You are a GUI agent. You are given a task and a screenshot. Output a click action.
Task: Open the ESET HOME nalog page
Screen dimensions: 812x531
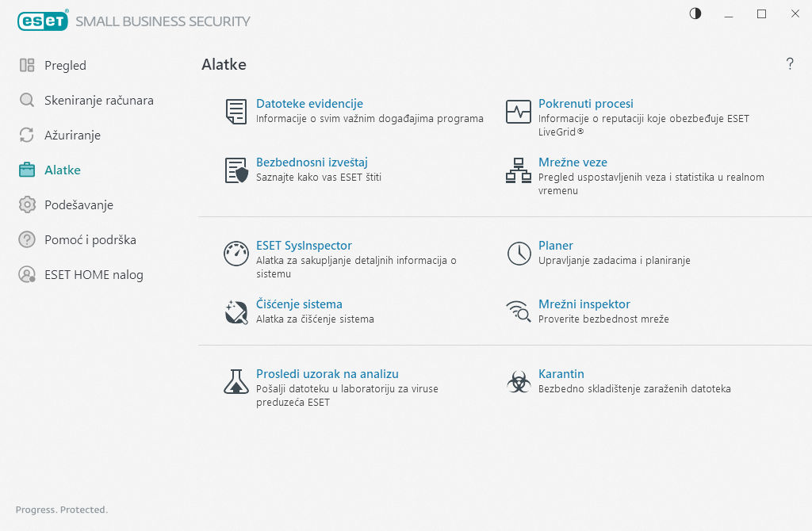tap(94, 275)
